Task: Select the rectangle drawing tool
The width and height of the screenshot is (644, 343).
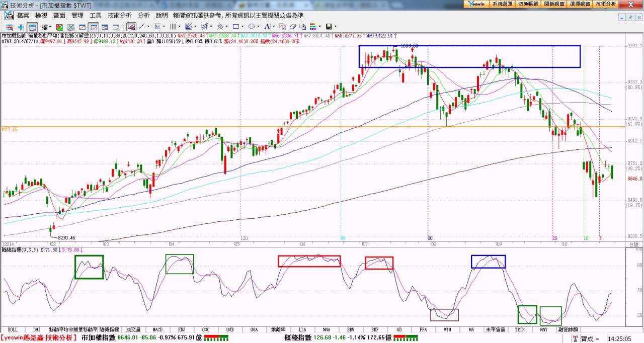Action: (235, 27)
